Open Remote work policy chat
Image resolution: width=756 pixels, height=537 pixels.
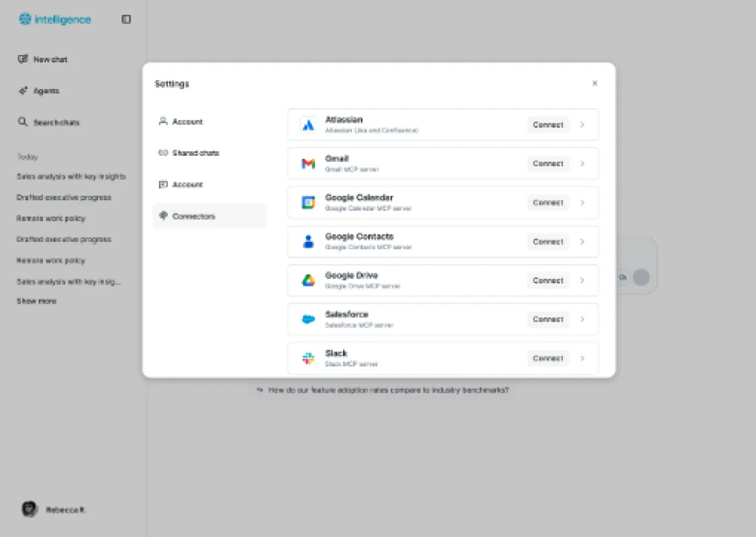click(x=51, y=218)
